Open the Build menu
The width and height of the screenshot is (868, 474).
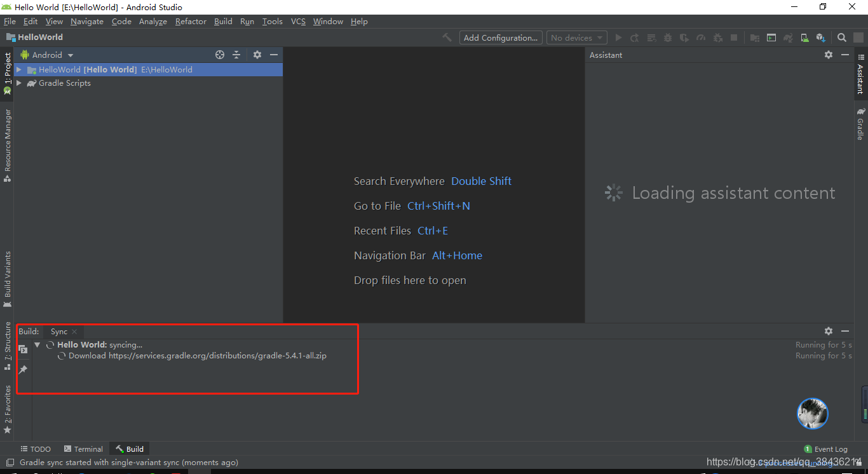coord(223,21)
